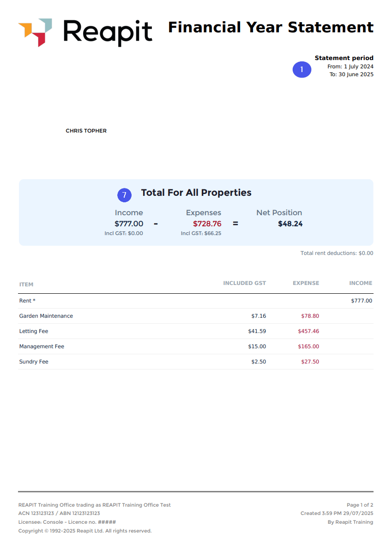Click the INCOME column header
Image resolution: width=392 pixels, height=551 pixels.
pos(361,283)
